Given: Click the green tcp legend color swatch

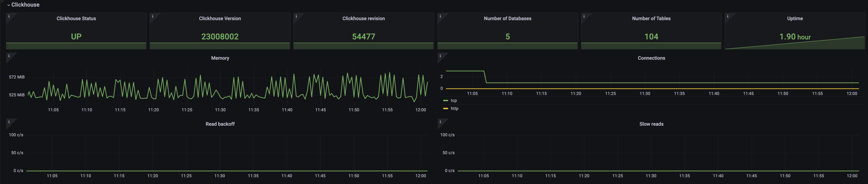Looking at the screenshot, I should click(x=446, y=100).
